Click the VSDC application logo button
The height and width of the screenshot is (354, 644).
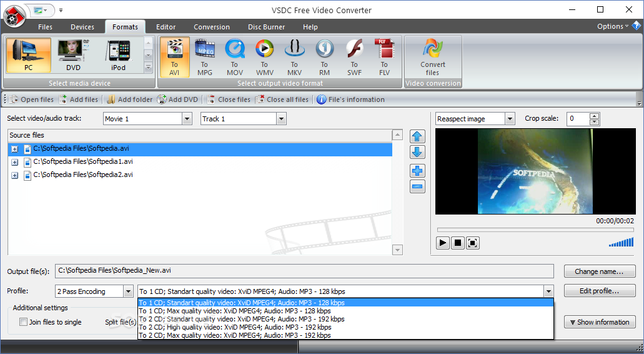click(15, 16)
